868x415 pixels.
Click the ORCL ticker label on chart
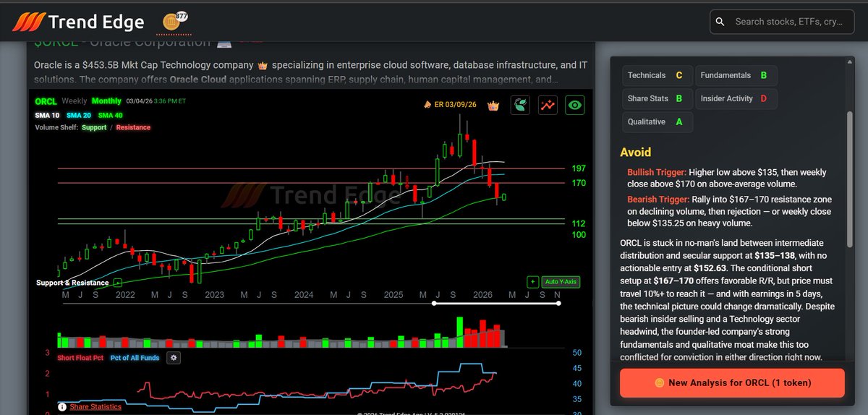click(46, 101)
